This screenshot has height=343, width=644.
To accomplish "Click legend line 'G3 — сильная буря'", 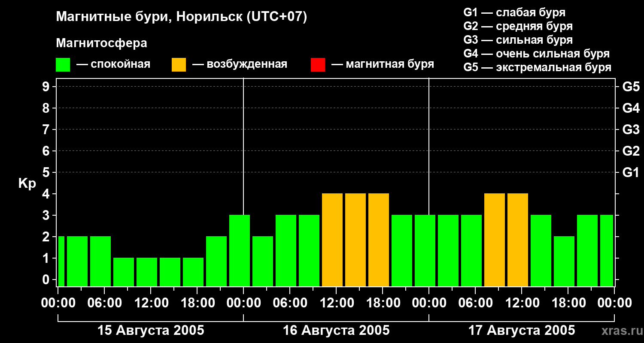I will tap(518, 40).
